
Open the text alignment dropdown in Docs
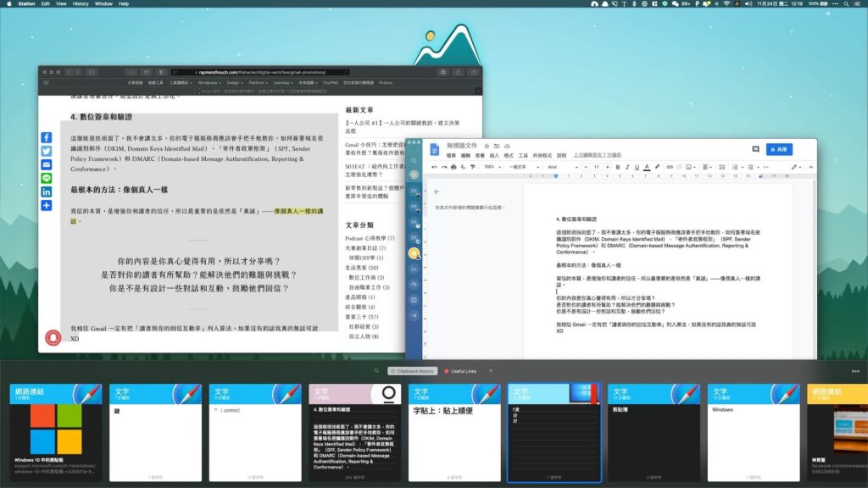coord(707,167)
